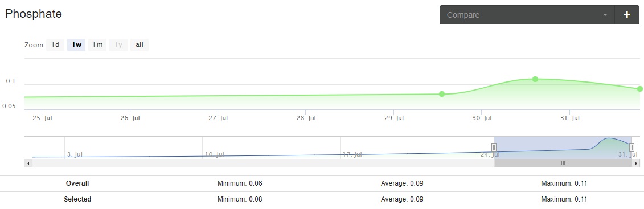
Task: Set zoom to 1d
Action: coord(55,44)
